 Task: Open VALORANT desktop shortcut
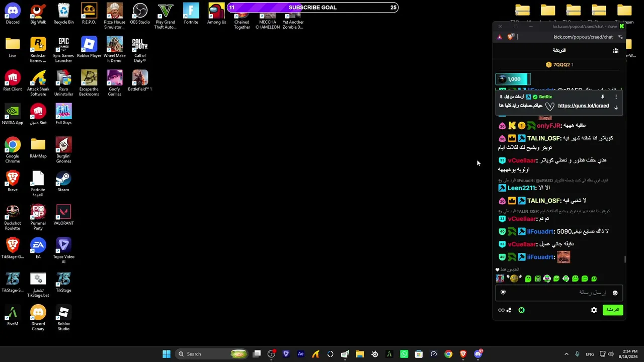63,215
